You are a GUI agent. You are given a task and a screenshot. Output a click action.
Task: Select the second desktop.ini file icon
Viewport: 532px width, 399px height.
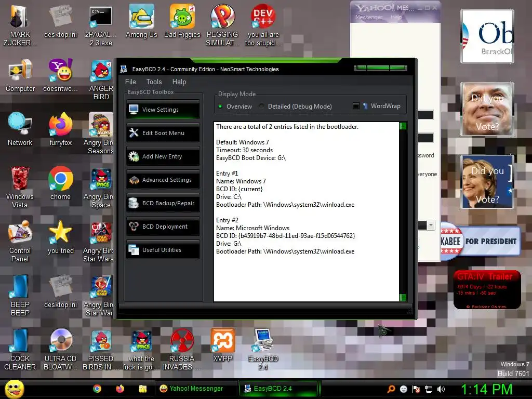coord(60,291)
